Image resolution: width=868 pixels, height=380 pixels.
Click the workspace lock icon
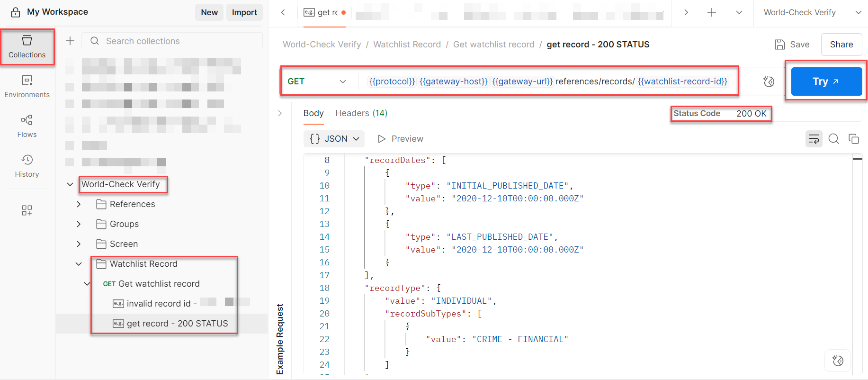(x=16, y=12)
